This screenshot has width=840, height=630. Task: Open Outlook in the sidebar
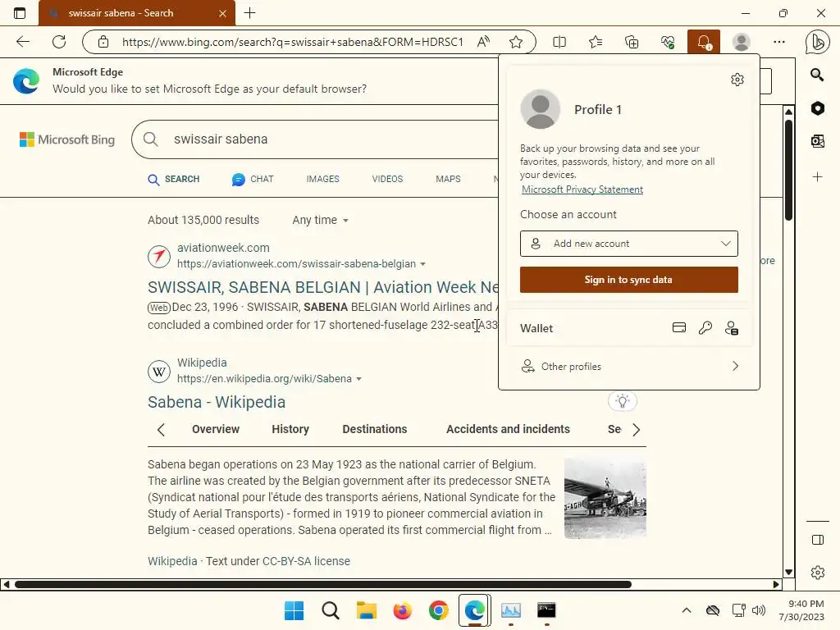coord(818,141)
